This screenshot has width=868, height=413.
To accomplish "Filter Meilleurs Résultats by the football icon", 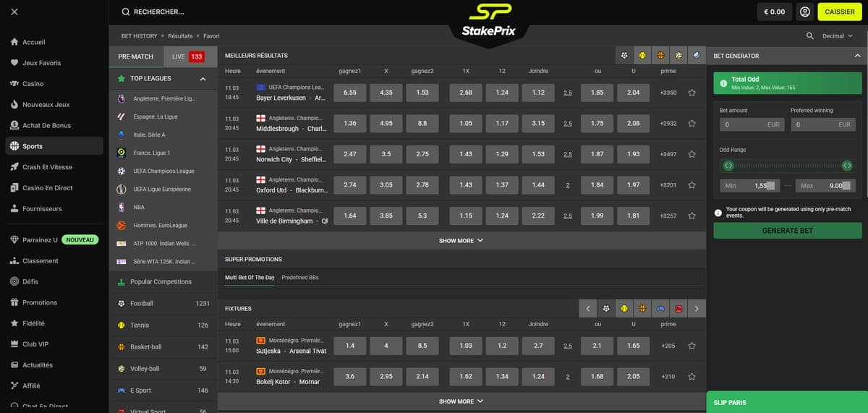I will 624,55.
